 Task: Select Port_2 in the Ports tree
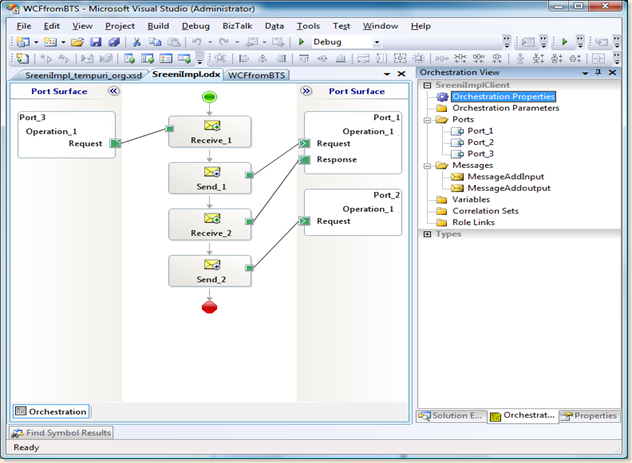pos(480,142)
